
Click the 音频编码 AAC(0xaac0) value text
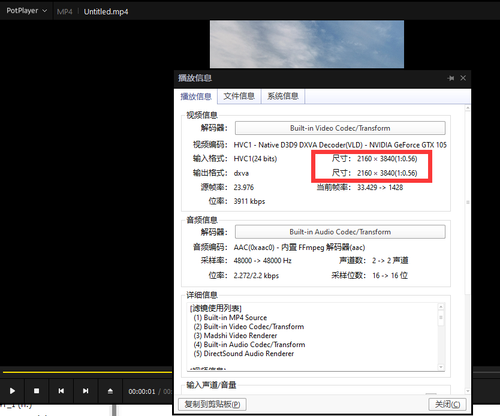click(x=299, y=247)
